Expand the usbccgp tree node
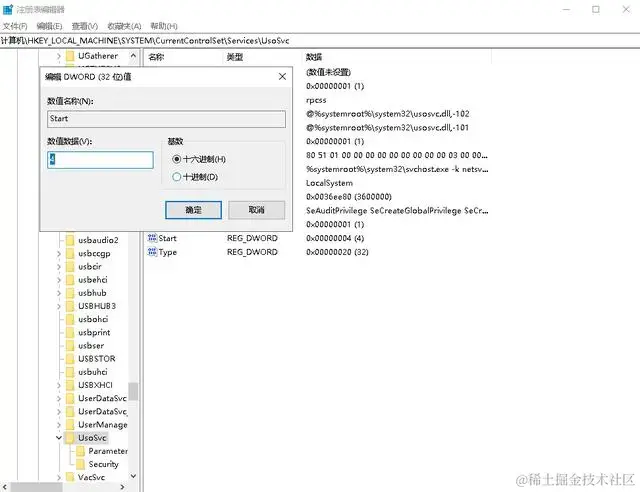 tap(59, 254)
